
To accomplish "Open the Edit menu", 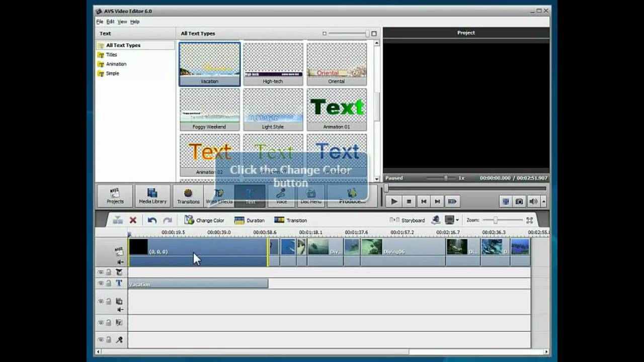I will click(x=110, y=22).
